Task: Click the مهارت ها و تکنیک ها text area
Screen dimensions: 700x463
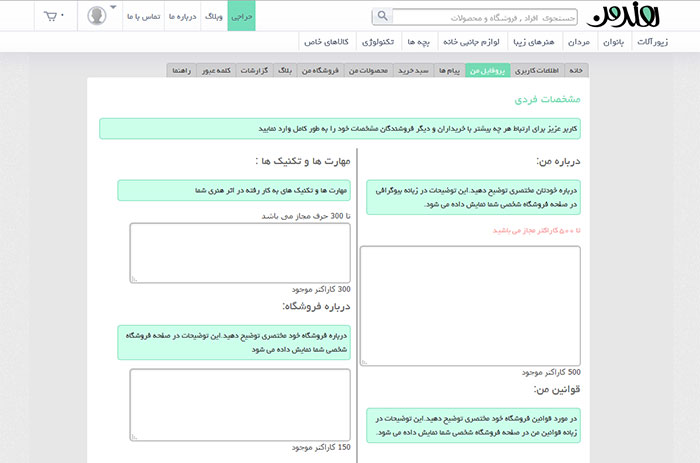Action: click(240, 253)
